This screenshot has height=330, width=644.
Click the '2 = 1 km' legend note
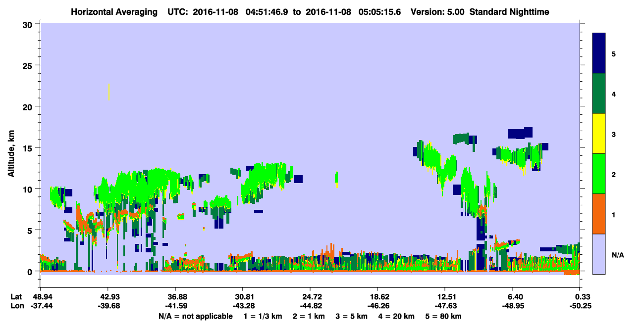309,316
